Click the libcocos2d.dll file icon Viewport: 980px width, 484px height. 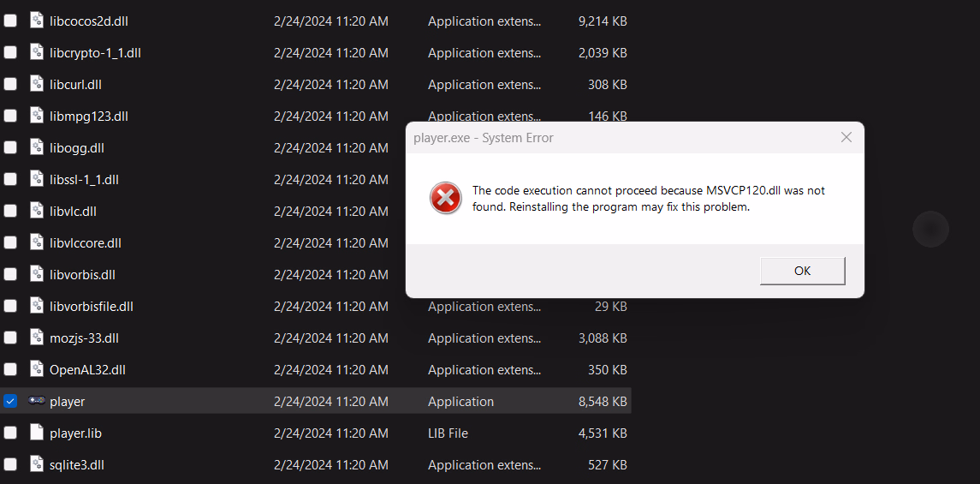36,21
